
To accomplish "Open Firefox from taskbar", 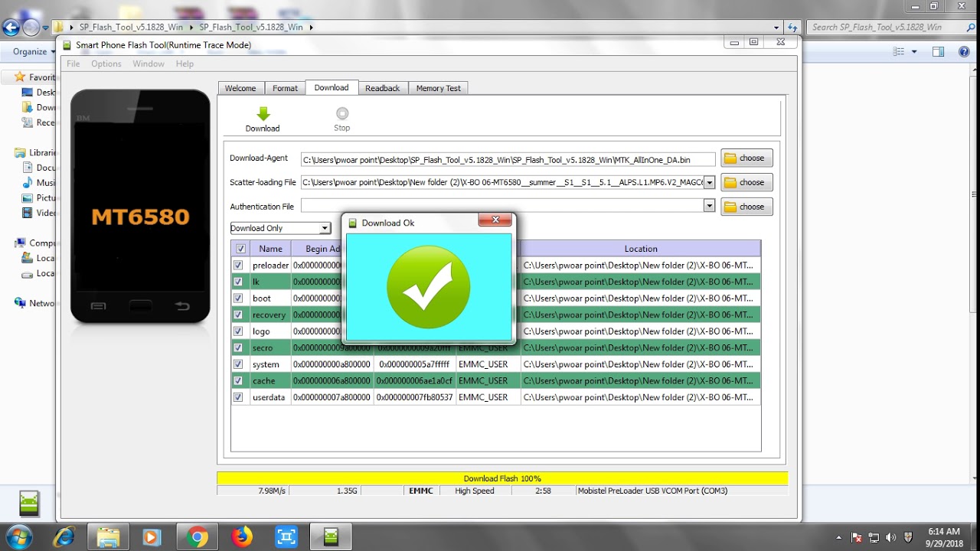I will click(x=242, y=537).
